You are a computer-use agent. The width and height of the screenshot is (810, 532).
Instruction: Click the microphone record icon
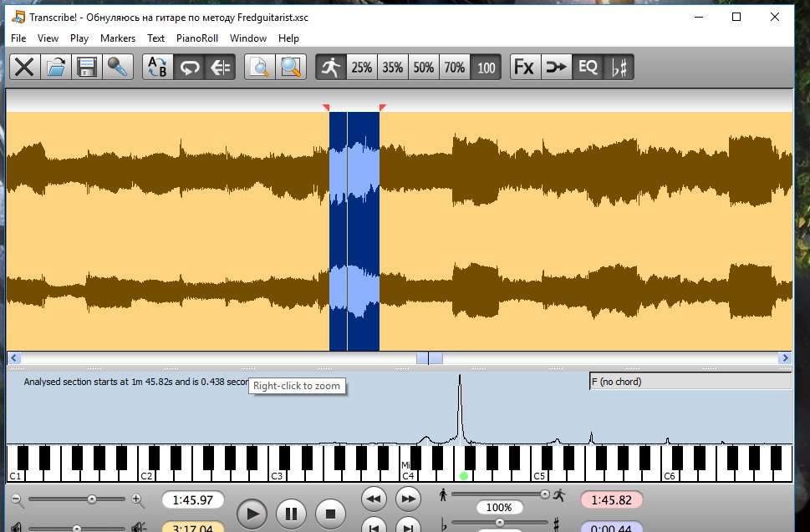(x=118, y=67)
